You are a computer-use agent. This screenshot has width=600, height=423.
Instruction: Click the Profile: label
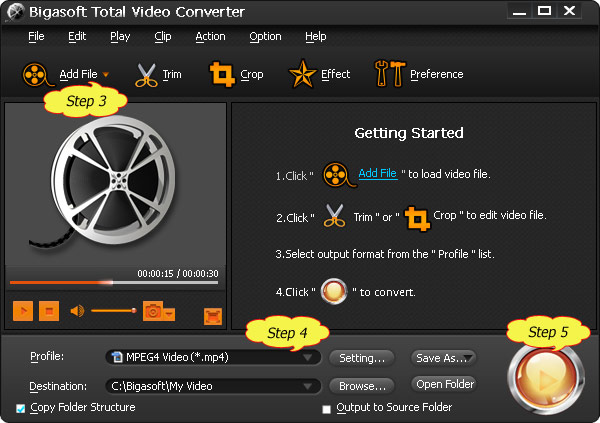point(47,356)
